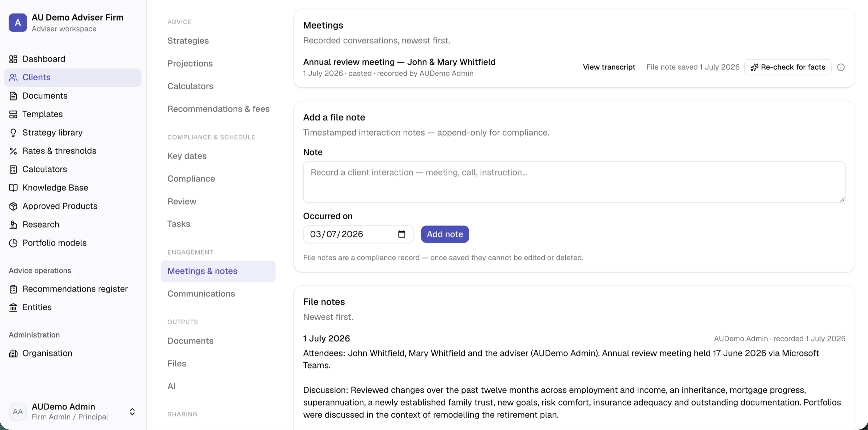Select Recommendations & fees tab
Image resolution: width=868 pixels, height=430 pixels.
[218, 109]
